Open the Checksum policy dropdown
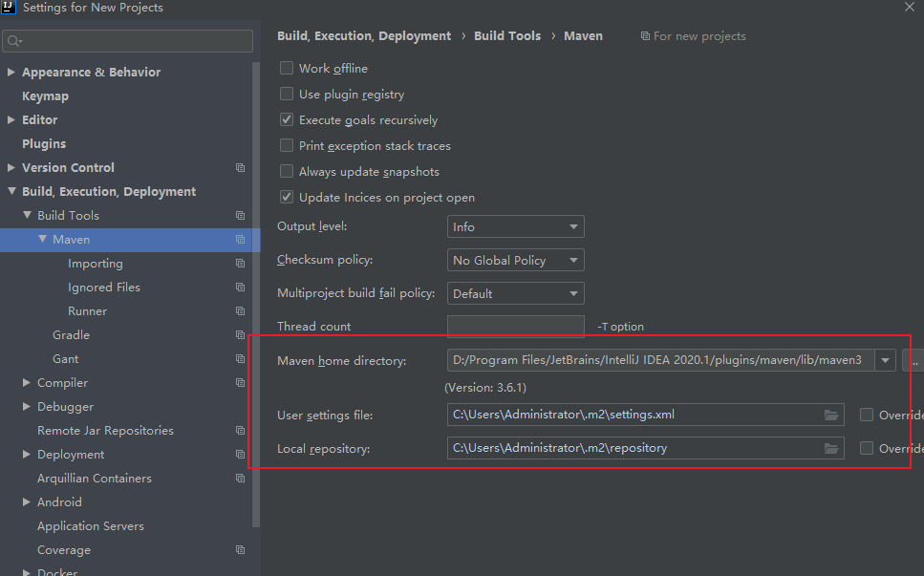This screenshot has width=924, height=576. (x=515, y=261)
